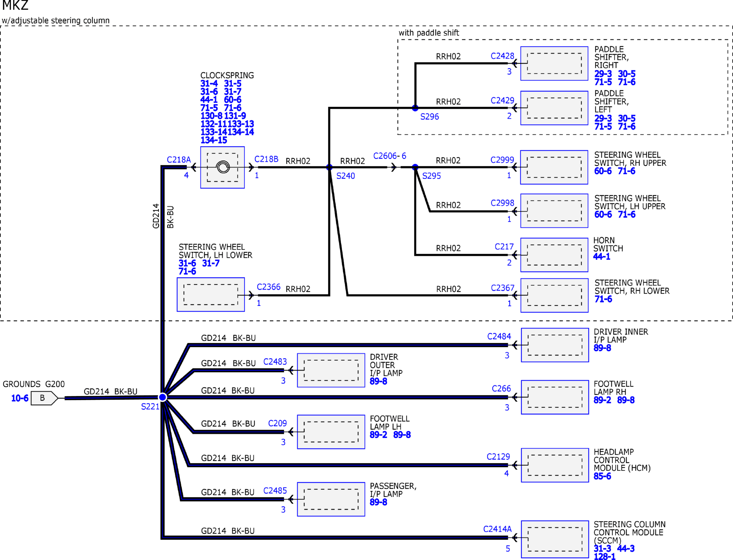The height and width of the screenshot is (560, 733).
Task: Select the Footwell Lamp RH component box
Action: pyautogui.click(x=555, y=397)
